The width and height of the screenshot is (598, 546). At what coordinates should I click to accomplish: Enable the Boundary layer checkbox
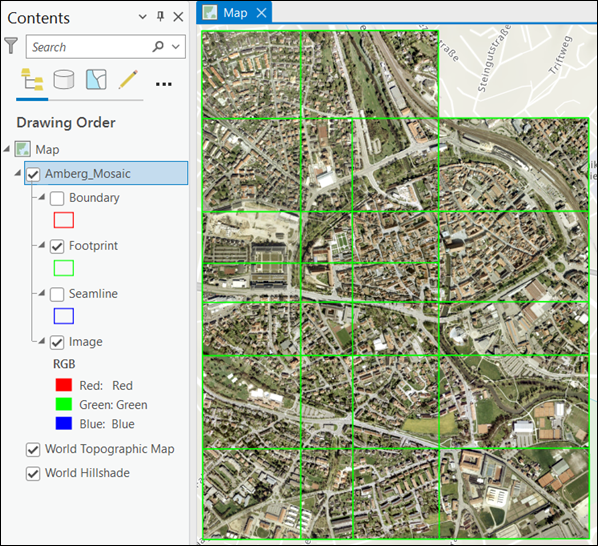click(x=57, y=198)
